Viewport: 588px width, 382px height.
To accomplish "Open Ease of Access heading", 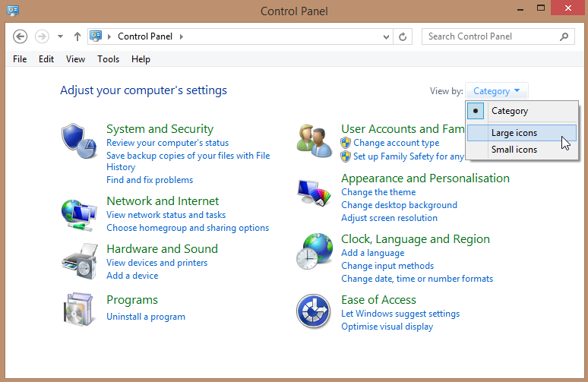I will pyautogui.click(x=379, y=300).
